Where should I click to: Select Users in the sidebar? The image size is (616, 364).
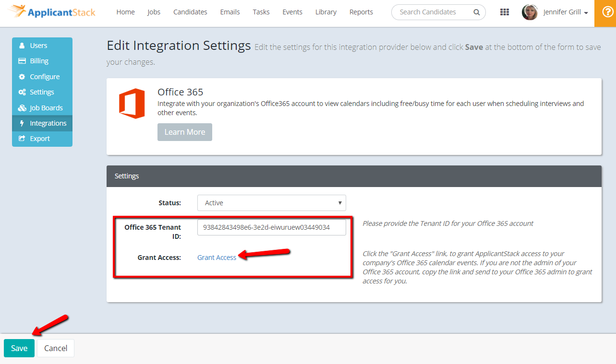tap(42, 46)
